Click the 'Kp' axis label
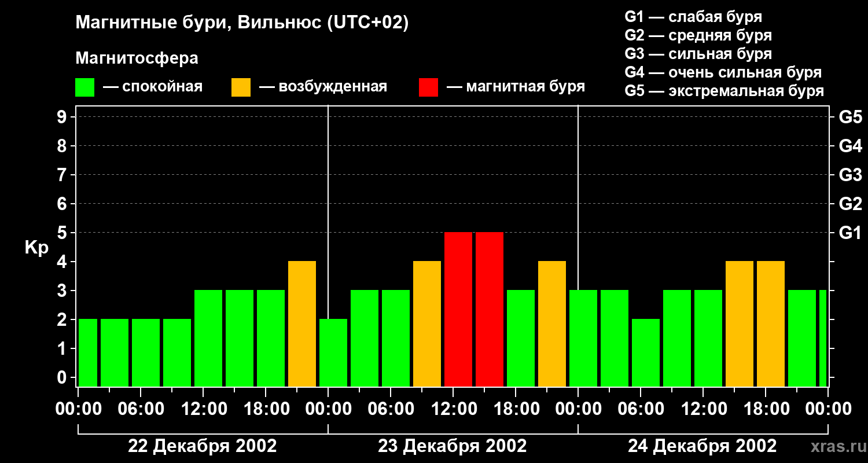 coord(36,248)
